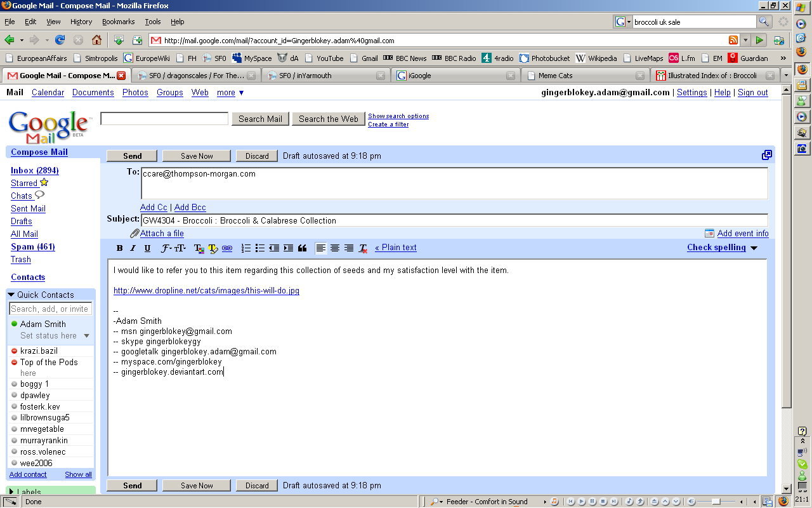Click the Gmail search input box
This screenshot has width=812, height=508.
tap(164, 119)
